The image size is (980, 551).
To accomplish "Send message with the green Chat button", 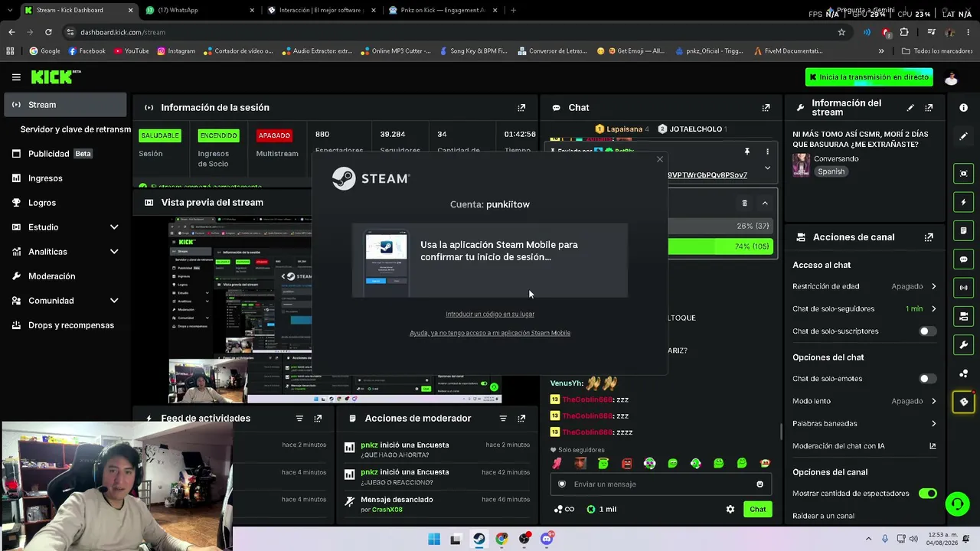I will click(x=757, y=509).
